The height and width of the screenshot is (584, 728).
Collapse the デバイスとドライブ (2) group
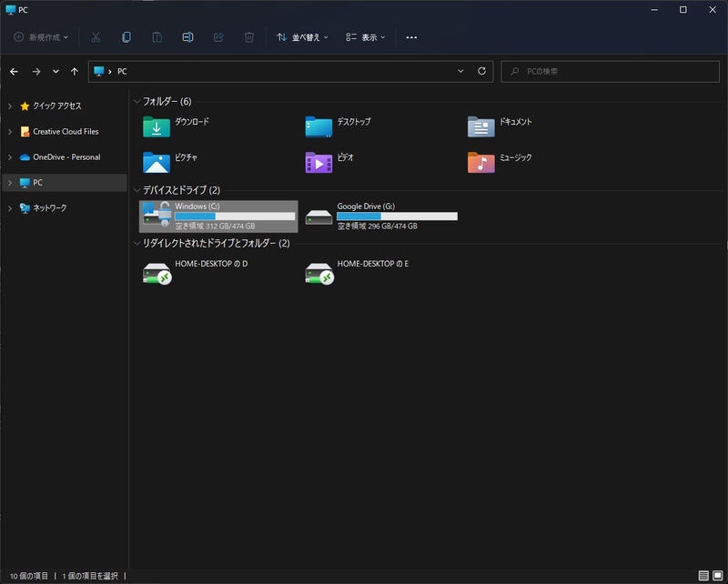pos(137,190)
